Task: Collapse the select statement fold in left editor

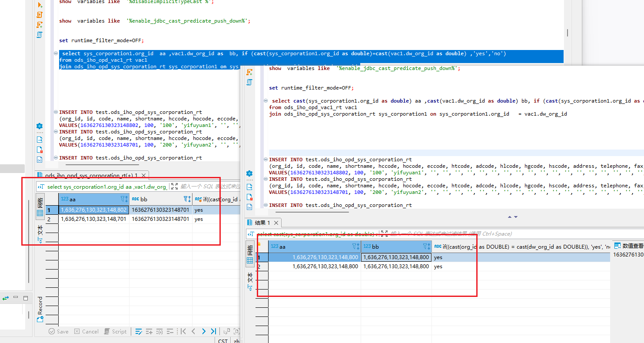Action: pyautogui.click(x=56, y=53)
